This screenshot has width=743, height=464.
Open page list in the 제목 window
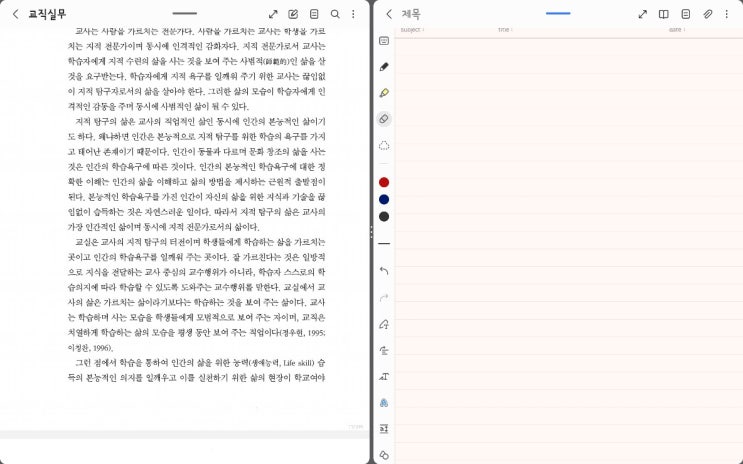click(x=686, y=14)
